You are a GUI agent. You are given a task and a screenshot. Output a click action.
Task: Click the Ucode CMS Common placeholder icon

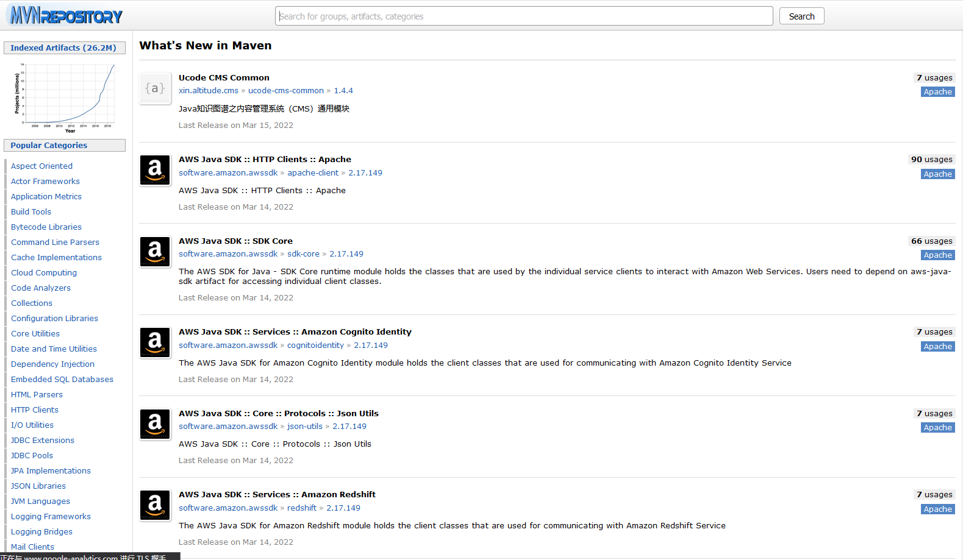click(x=155, y=88)
